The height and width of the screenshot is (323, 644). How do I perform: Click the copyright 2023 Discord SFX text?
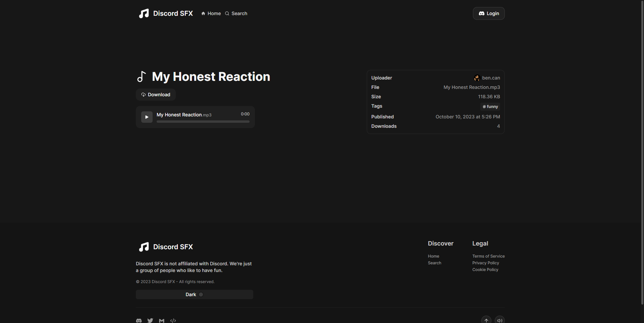point(175,282)
